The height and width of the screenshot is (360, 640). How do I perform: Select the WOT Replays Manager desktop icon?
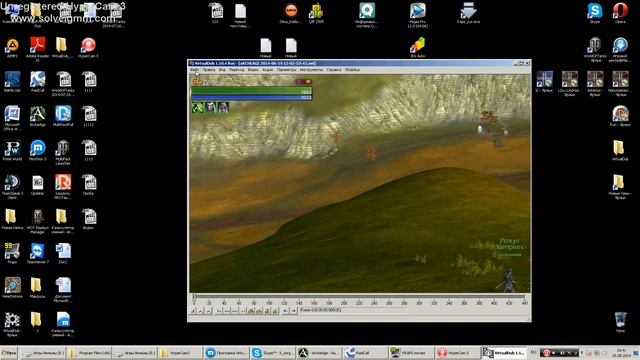click(x=38, y=221)
